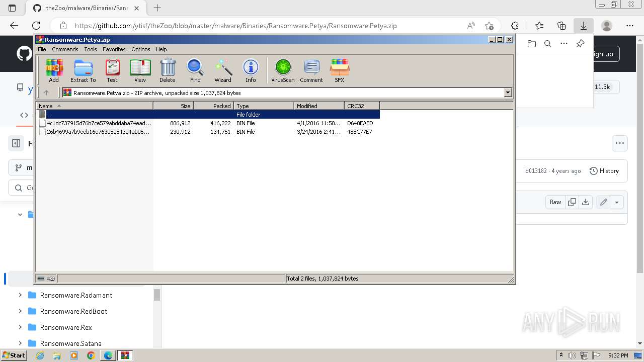This screenshot has height=362, width=644.
Task: Go up one folder level arrow
Action: tap(46, 93)
